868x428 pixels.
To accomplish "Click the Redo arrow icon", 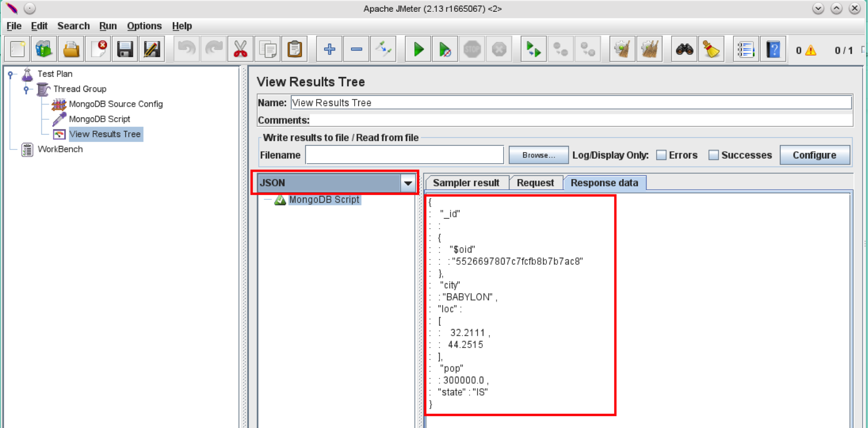I will pos(213,49).
